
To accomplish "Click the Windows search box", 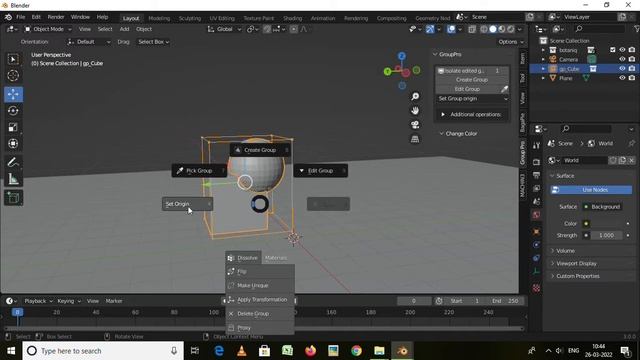I will [103, 351].
